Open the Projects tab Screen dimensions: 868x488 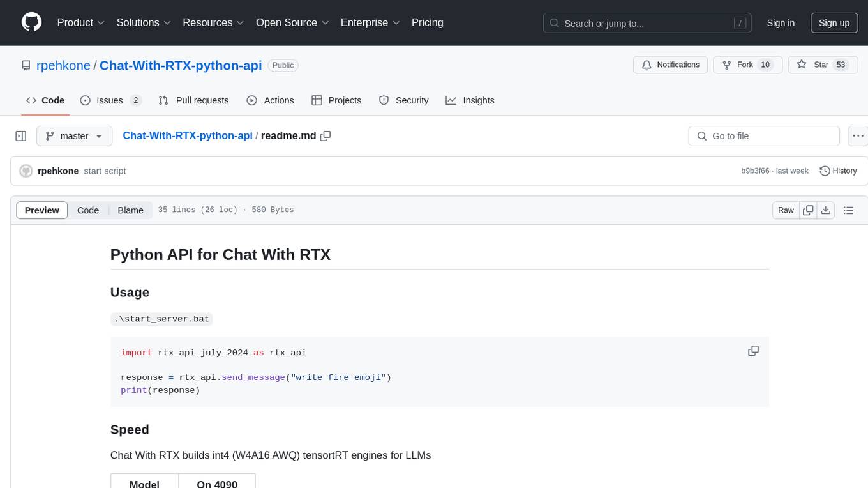click(336, 100)
